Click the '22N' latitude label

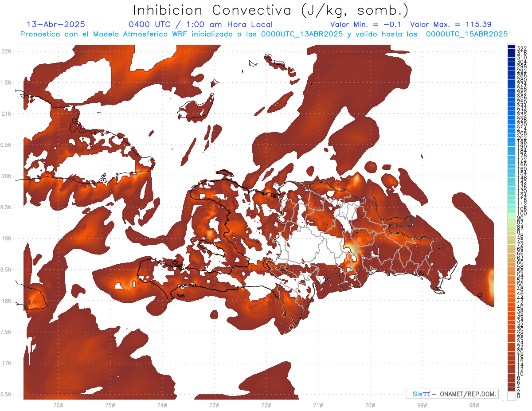point(7,51)
